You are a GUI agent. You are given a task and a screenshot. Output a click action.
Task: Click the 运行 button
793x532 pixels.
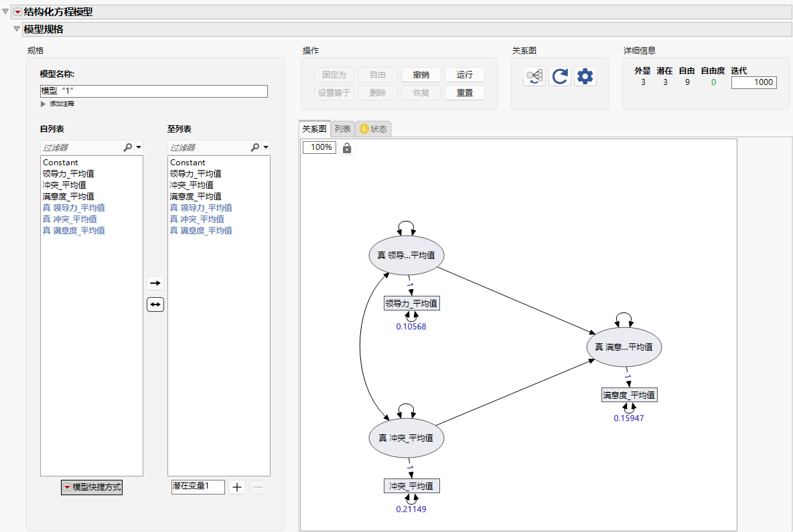(465, 75)
